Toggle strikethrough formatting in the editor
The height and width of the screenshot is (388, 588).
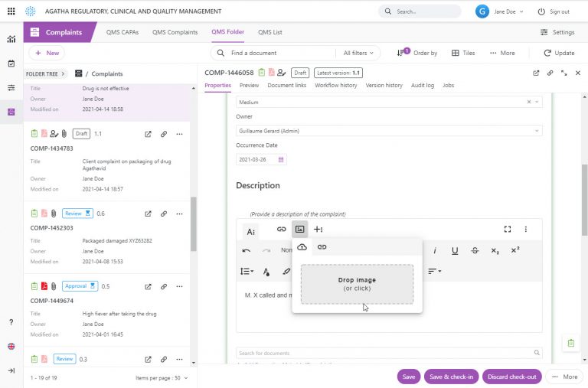point(475,250)
